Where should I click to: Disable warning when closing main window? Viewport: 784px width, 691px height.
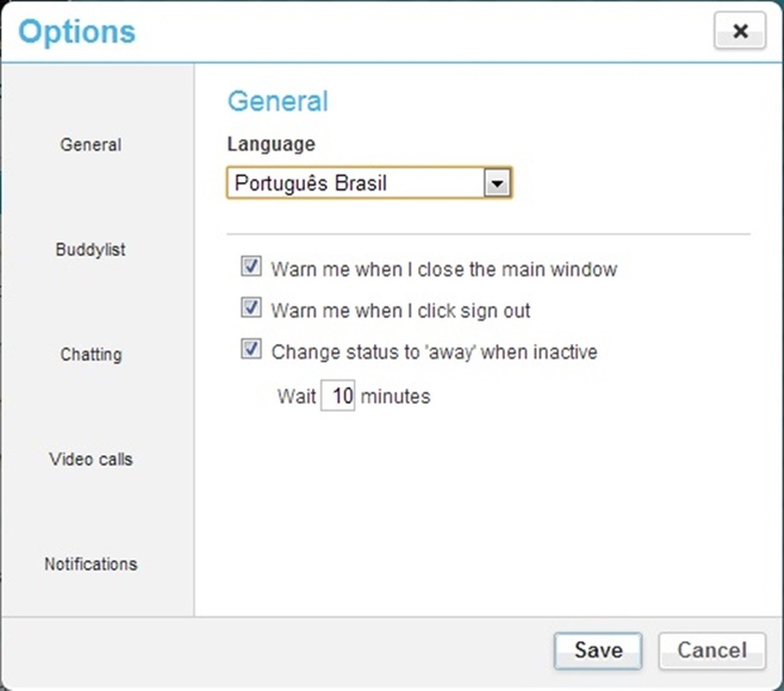[x=250, y=267]
